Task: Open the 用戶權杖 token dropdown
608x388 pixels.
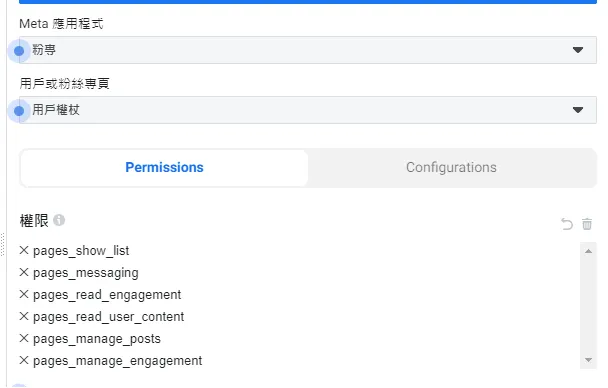Action: 308,110
